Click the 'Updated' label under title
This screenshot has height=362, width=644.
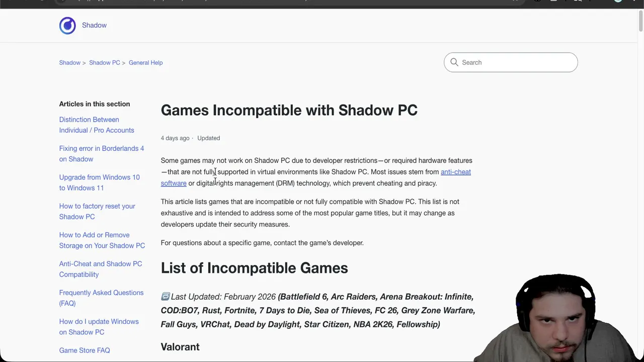pyautogui.click(x=208, y=138)
